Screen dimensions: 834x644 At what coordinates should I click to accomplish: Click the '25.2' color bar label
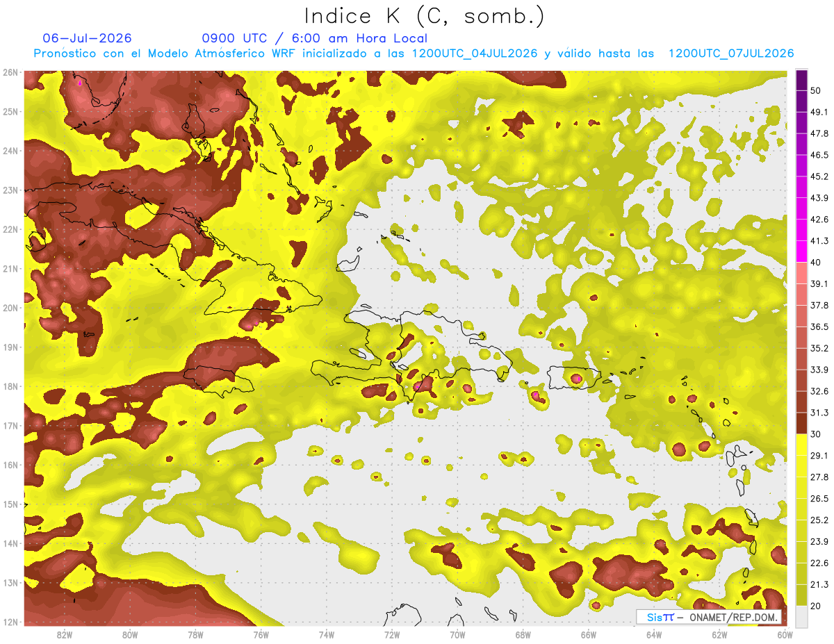819,520
